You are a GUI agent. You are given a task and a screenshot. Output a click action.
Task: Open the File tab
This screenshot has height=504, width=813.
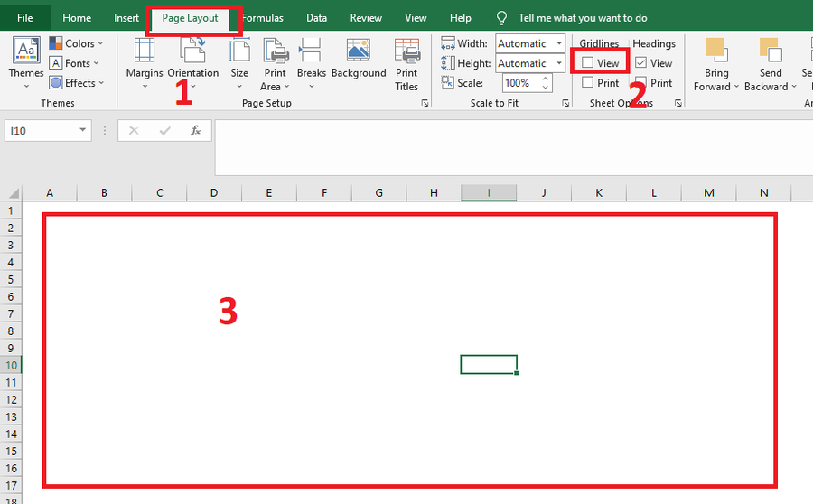point(25,18)
